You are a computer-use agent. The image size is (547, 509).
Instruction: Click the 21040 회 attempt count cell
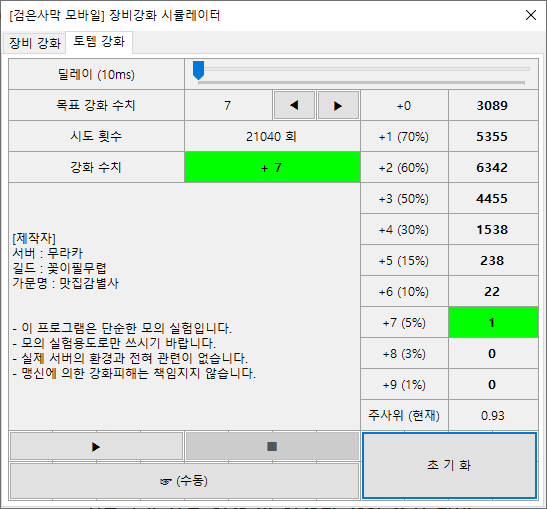coord(272,136)
